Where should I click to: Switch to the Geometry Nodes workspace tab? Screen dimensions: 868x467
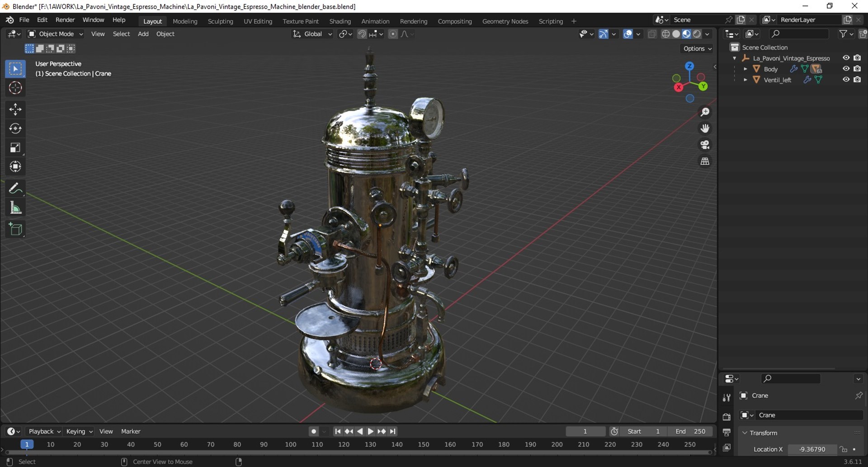(x=505, y=21)
